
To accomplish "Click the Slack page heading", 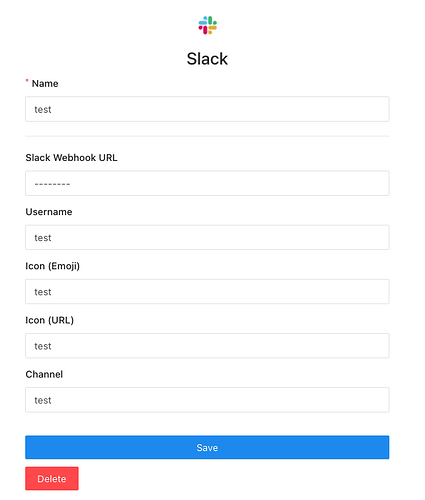I will pos(207,59).
